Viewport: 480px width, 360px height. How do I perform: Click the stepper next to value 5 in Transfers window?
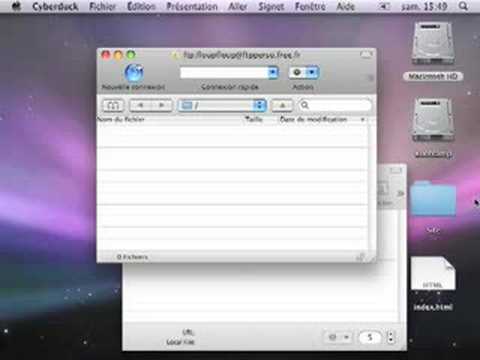click(x=391, y=337)
